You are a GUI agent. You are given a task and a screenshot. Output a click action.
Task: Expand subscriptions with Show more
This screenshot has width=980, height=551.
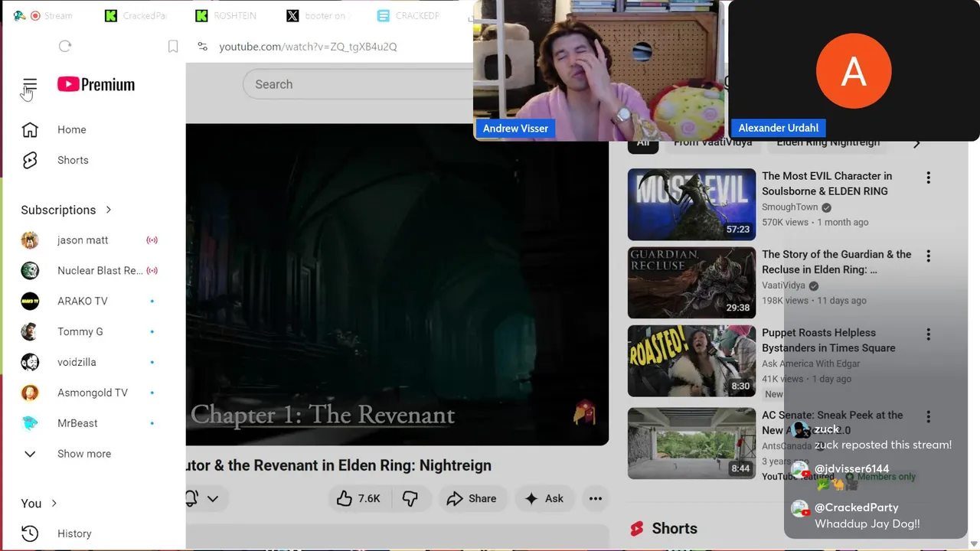tap(84, 454)
